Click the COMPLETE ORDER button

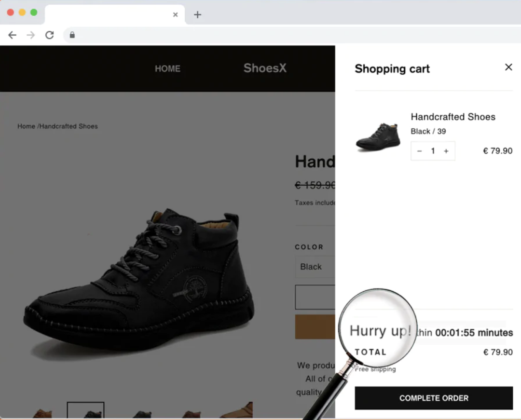(x=434, y=398)
